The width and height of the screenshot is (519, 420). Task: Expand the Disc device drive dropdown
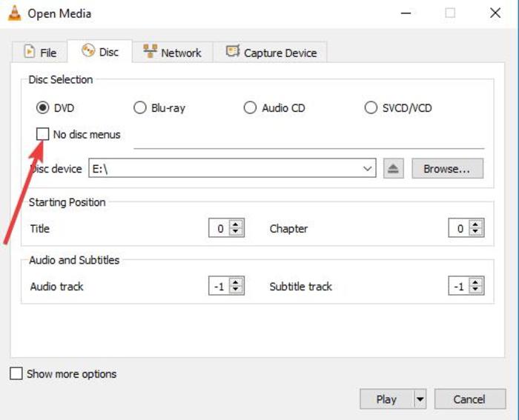coord(367,169)
